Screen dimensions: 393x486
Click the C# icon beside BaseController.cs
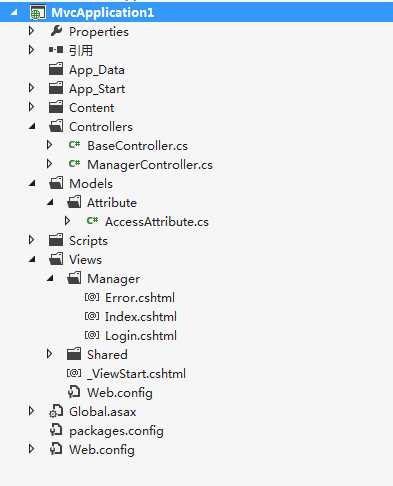[74, 145]
